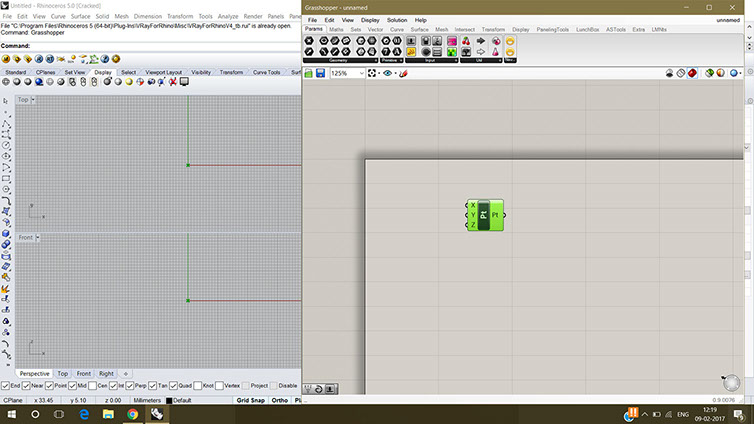Click the Millimeters units status pane

[147, 400]
